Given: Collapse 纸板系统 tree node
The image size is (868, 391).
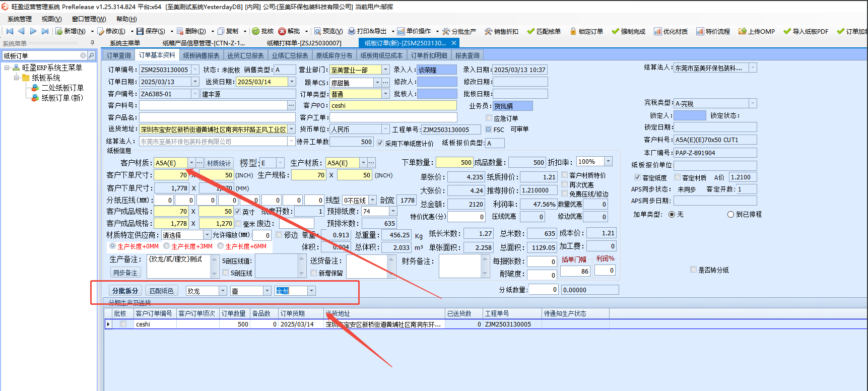Looking at the screenshot, I should coord(17,78).
